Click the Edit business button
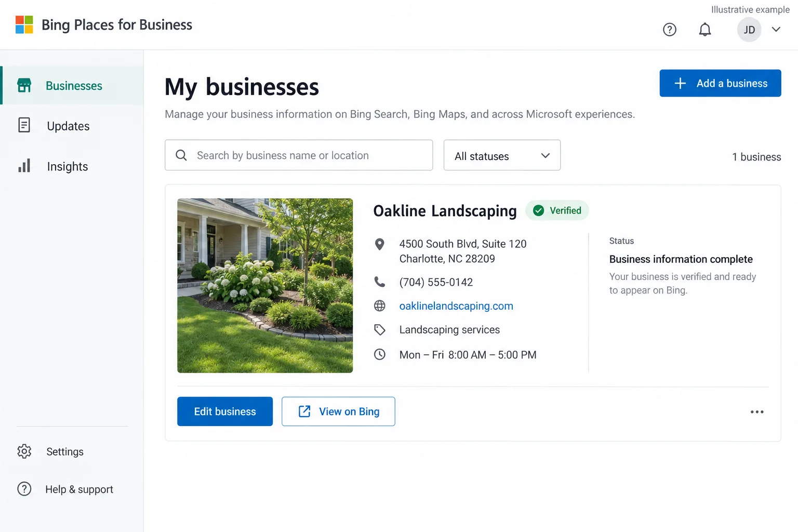Viewport: 798px width, 532px height. (x=225, y=411)
